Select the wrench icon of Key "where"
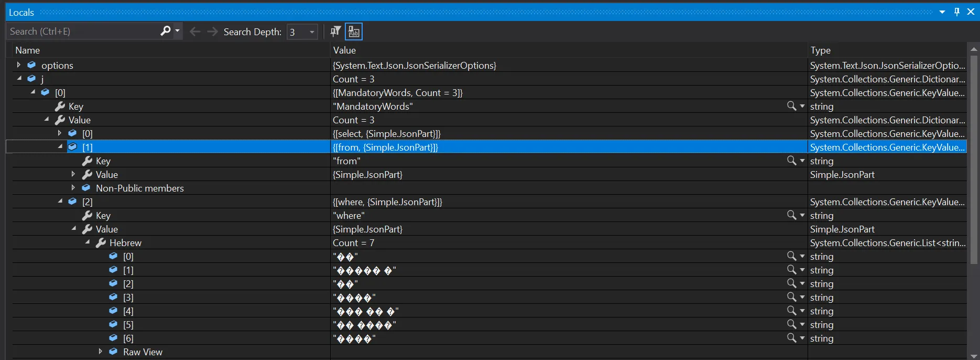The height and width of the screenshot is (360, 980). pyautogui.click(x=87, y=215)
